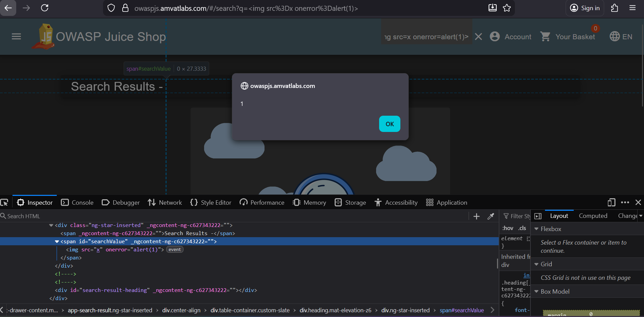This screenshot has width=644, height=317.
Task: Click the Sign in button
Action: pos(585,8)
